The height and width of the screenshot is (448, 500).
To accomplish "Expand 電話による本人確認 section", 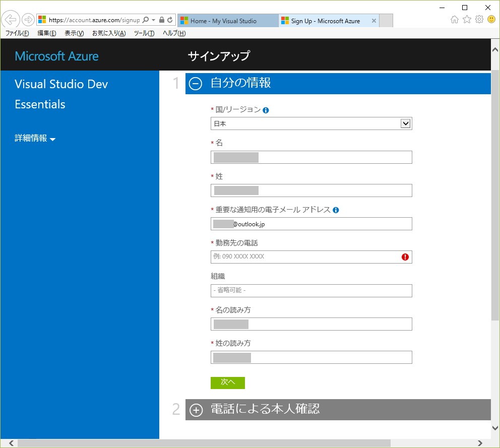I will pos(196,410).
